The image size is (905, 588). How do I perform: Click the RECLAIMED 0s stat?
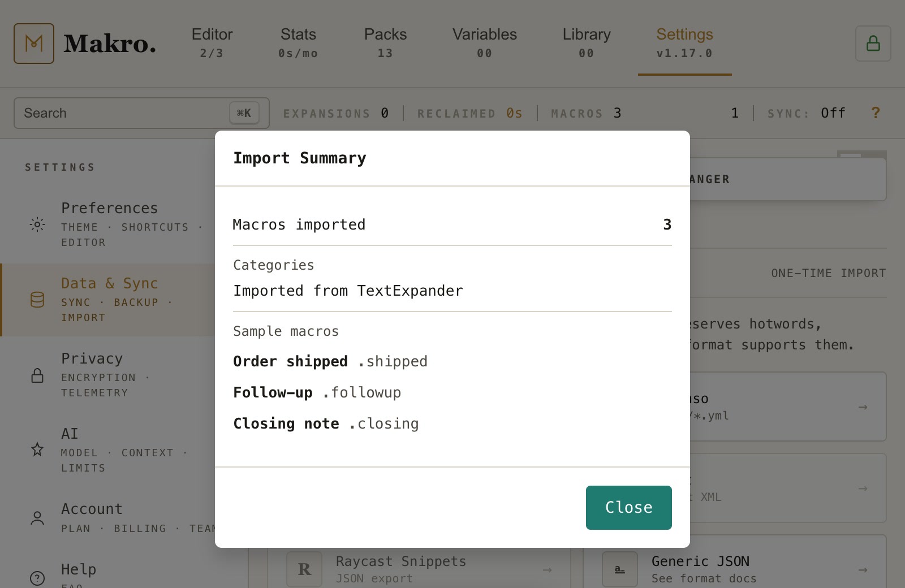pos(470,113)
